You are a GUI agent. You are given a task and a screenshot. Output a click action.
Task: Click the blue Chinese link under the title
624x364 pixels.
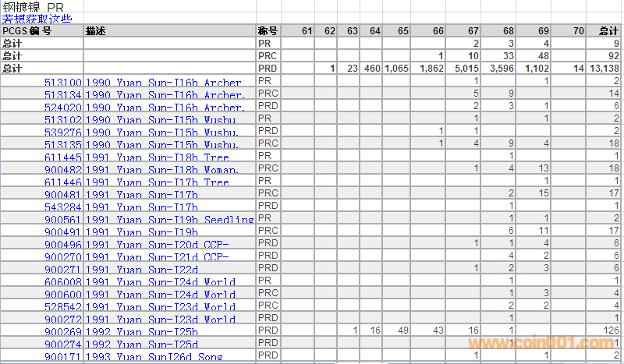(x=37, y=18)
